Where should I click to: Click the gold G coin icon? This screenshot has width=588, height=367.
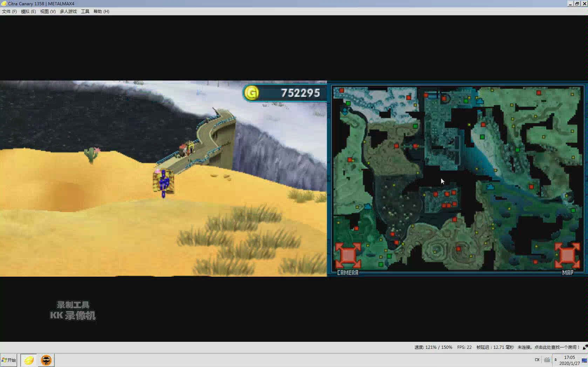(x=251, y=93)
